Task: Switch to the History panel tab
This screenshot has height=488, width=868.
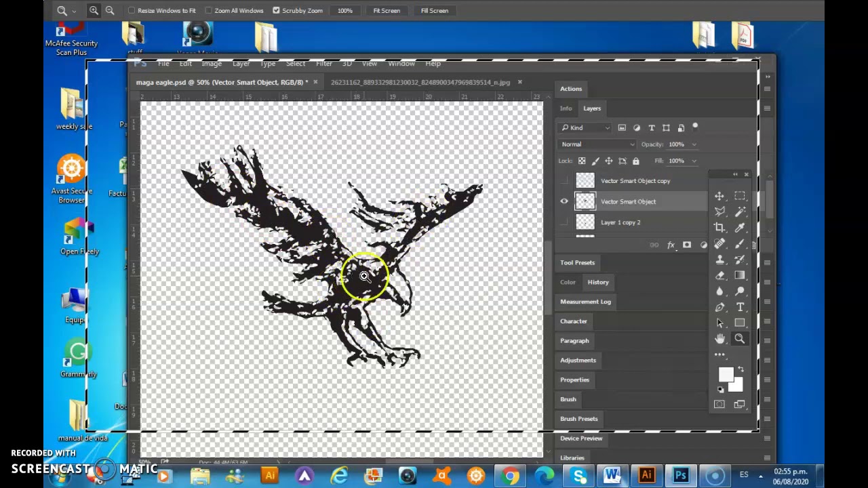Action: click(x=598, y=282)
